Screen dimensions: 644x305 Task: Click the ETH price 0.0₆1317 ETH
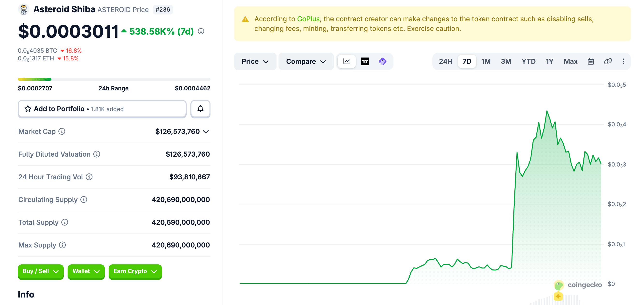pos(36,58)
